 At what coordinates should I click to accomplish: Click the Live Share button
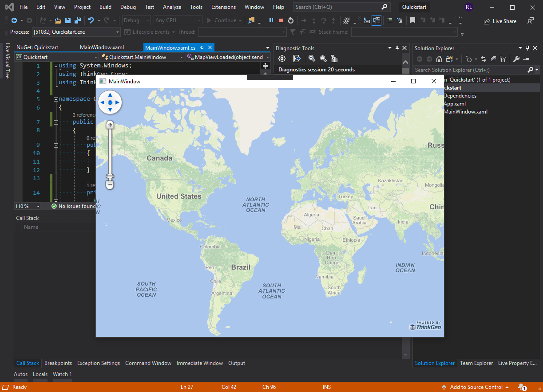(x=500, y=21)
